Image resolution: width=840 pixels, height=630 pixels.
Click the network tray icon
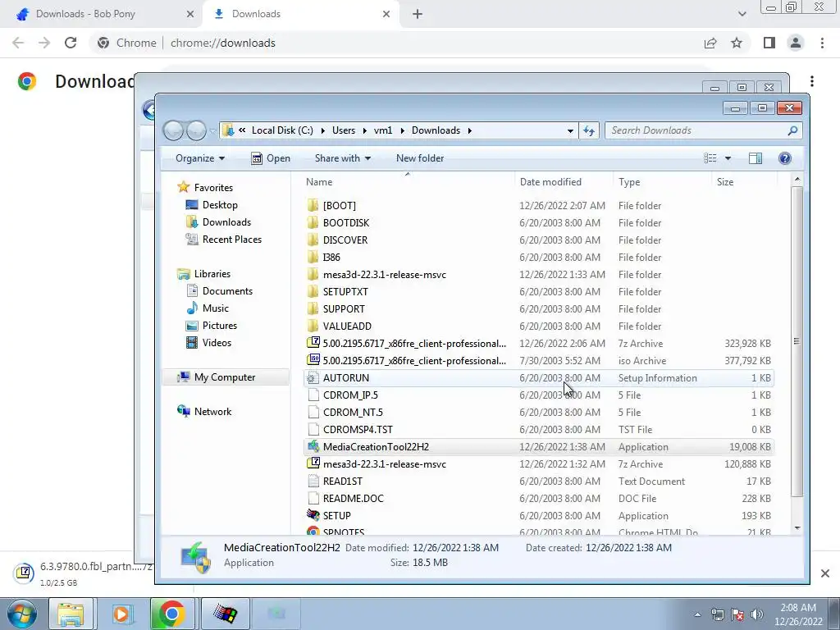pyautogui.click(x=717, y=614)
